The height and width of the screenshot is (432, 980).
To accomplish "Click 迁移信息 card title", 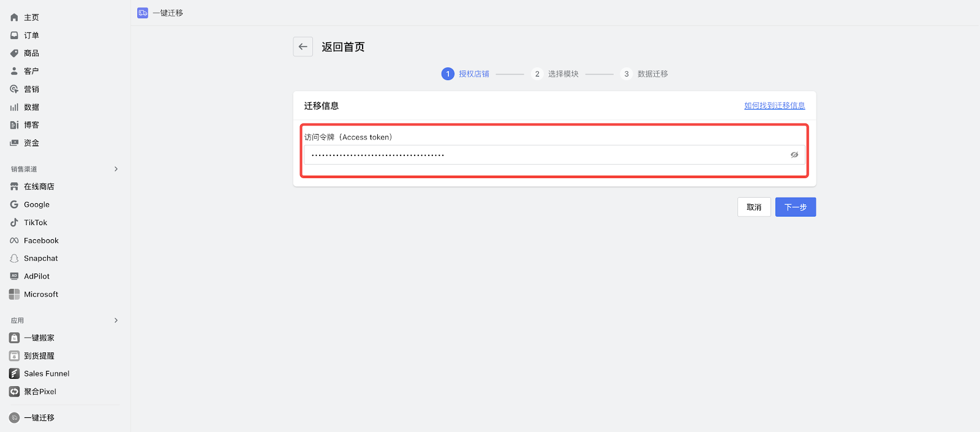I will tap(322, 106).
